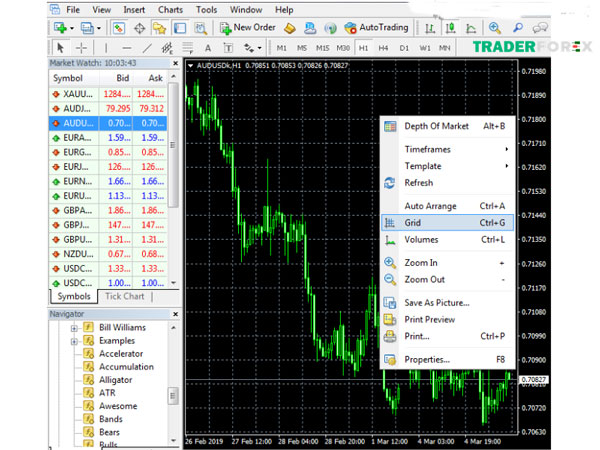Toggle the Market Watch window icon
Image resolution: width=600 pixels, height=450 pixels.
119,28
